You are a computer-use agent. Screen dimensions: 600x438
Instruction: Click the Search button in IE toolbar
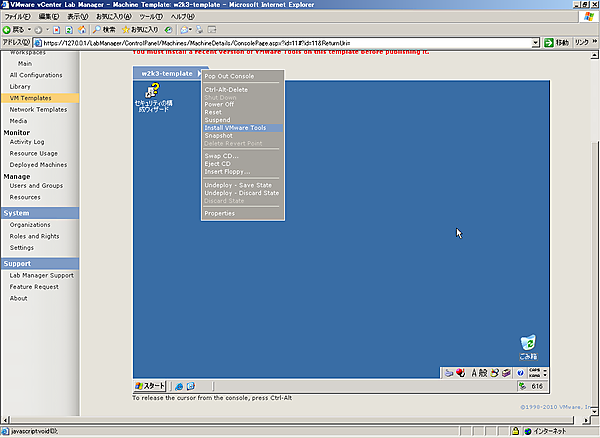pos(104,30)
